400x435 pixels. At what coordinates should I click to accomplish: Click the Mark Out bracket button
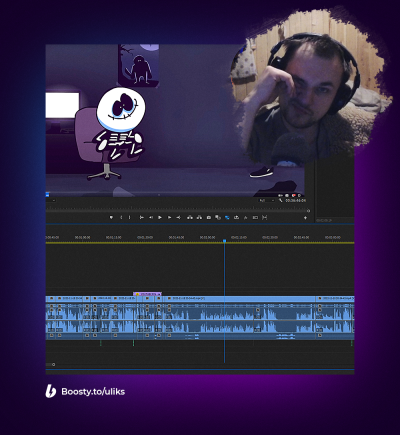tap(130, 217)
